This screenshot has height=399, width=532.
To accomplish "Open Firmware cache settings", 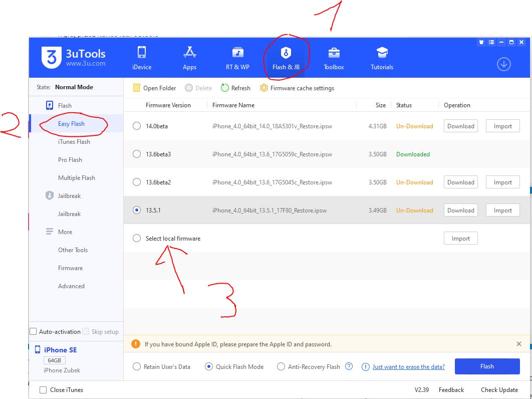I will [297, 88].
